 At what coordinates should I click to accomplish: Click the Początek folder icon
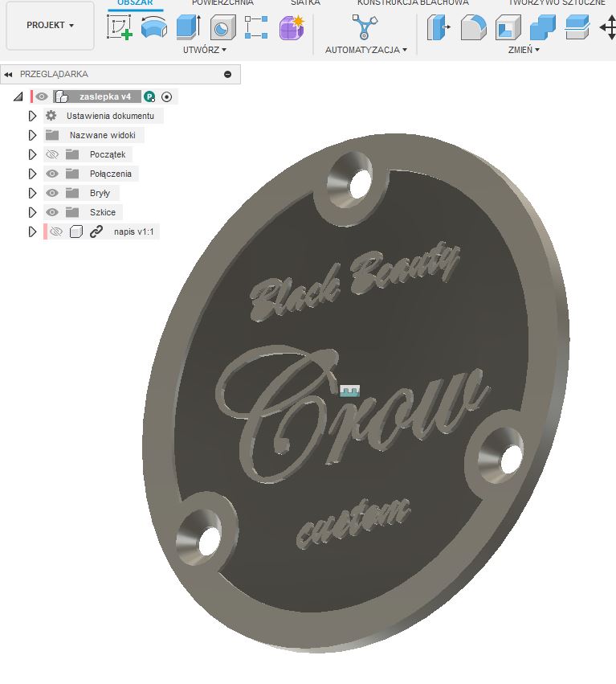tap(72, 154)
